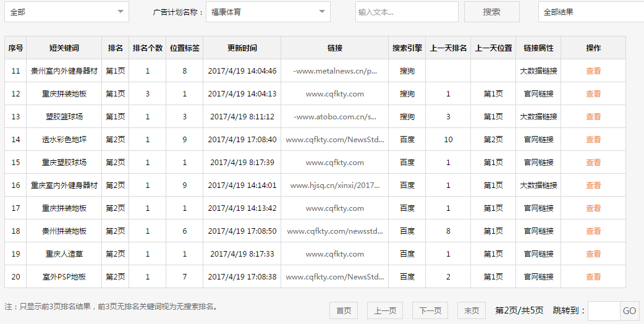Viewport: 644px width, 324px height.
Task: Select keyword 贵州室内外健身器材
Action: [64, 70]
